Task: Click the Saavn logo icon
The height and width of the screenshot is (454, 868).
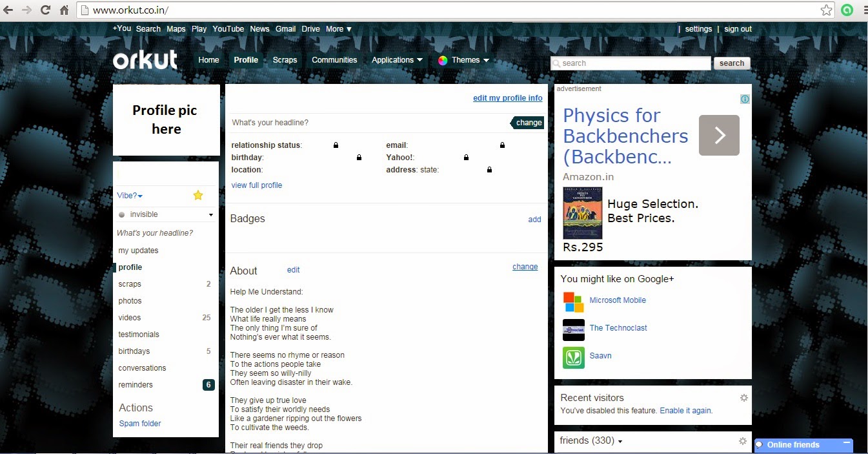Action: pyautogui.click(x=574, y=358)
